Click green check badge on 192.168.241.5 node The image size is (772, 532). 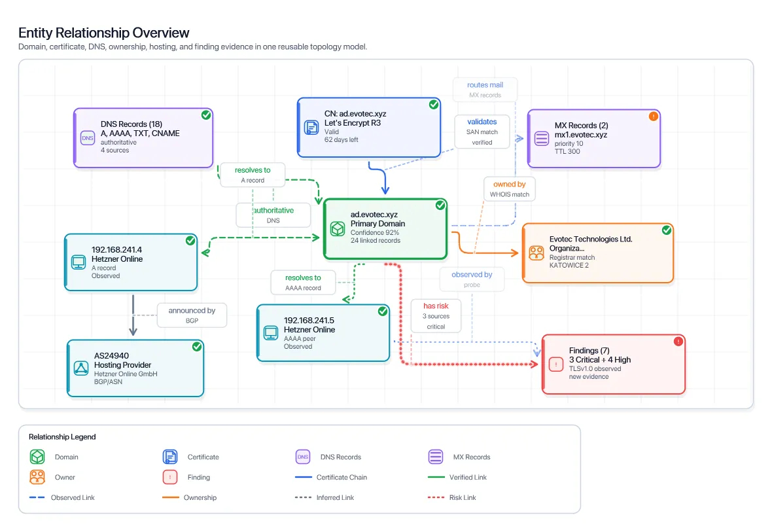[x=383, y=311]
